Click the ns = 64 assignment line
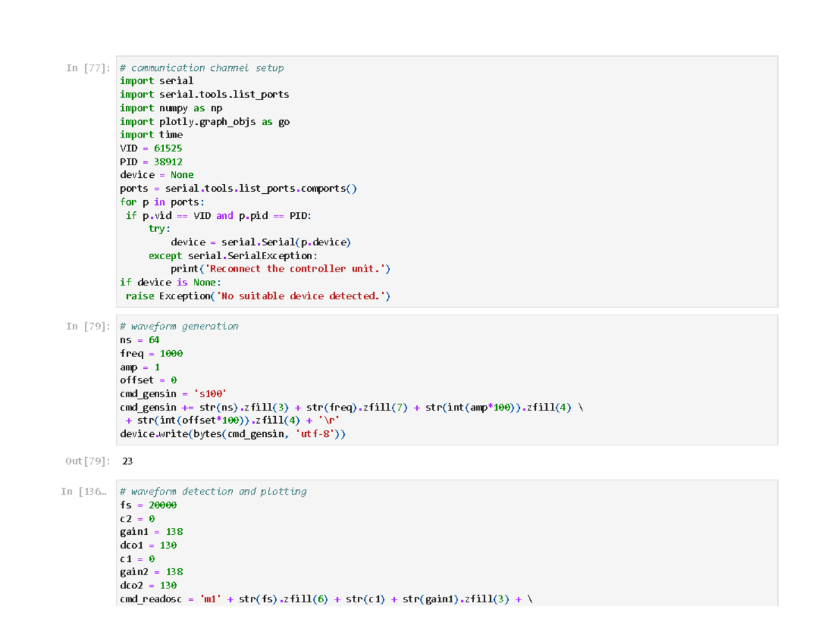Screen dimensions: 834x644 click(140, 340)
